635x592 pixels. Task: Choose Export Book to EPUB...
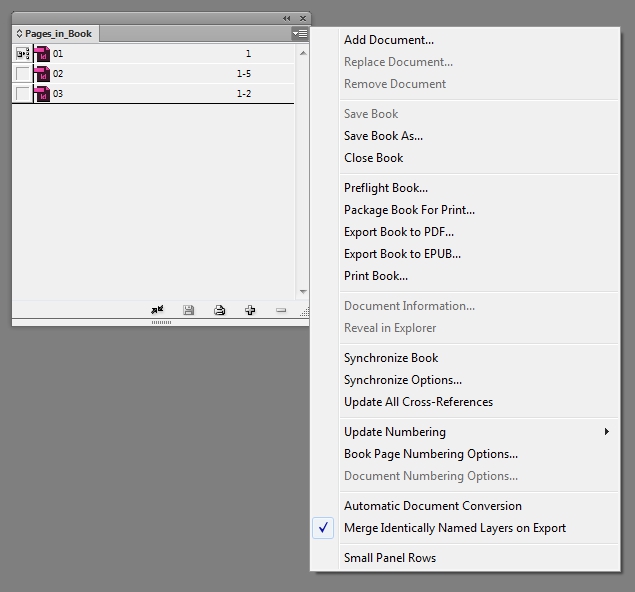(x=403, y=254)
